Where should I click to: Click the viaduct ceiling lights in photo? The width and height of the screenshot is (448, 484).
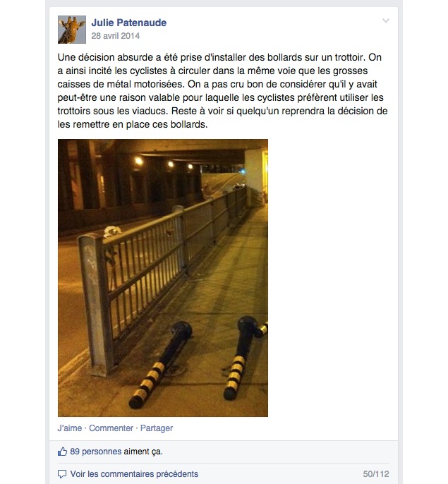tap(164, 163)
